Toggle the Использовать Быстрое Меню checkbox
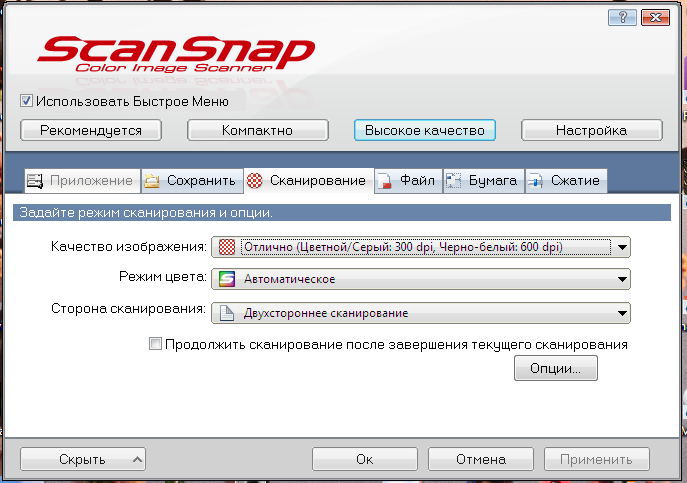 (x=26, y=101)
